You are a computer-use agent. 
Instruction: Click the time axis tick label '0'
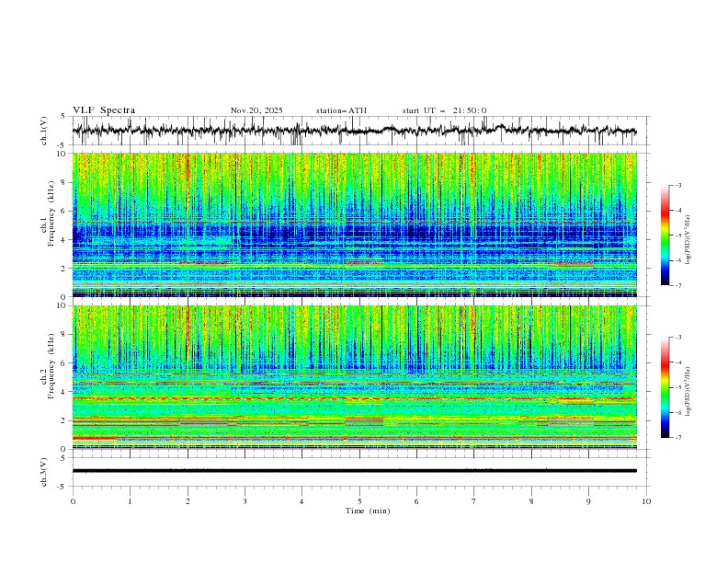click(73, 501)
